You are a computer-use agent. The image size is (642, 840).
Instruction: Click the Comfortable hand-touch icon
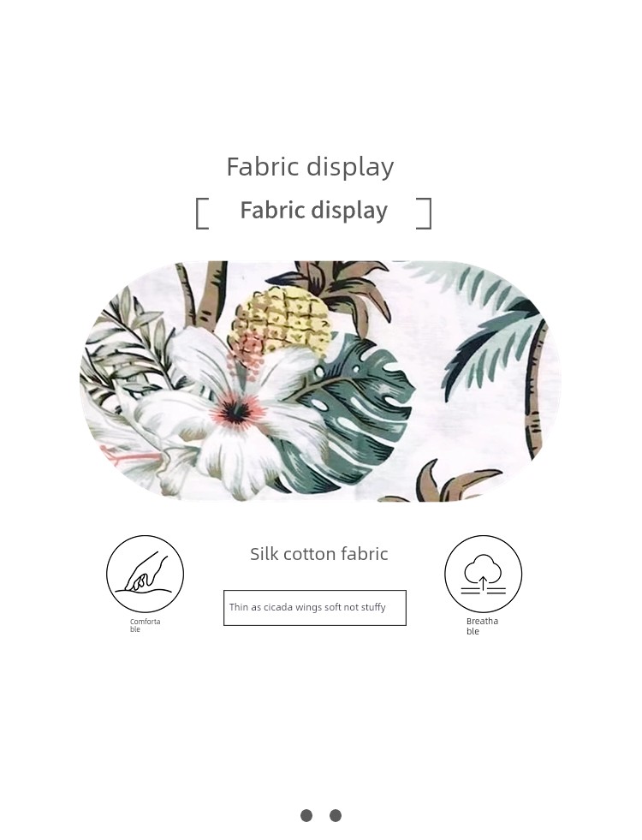pos(146,573)
